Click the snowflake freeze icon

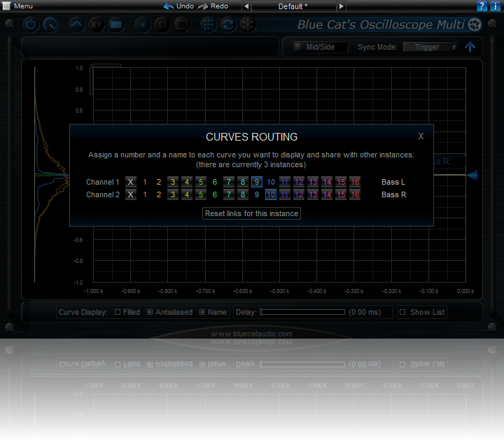[247, 24]
